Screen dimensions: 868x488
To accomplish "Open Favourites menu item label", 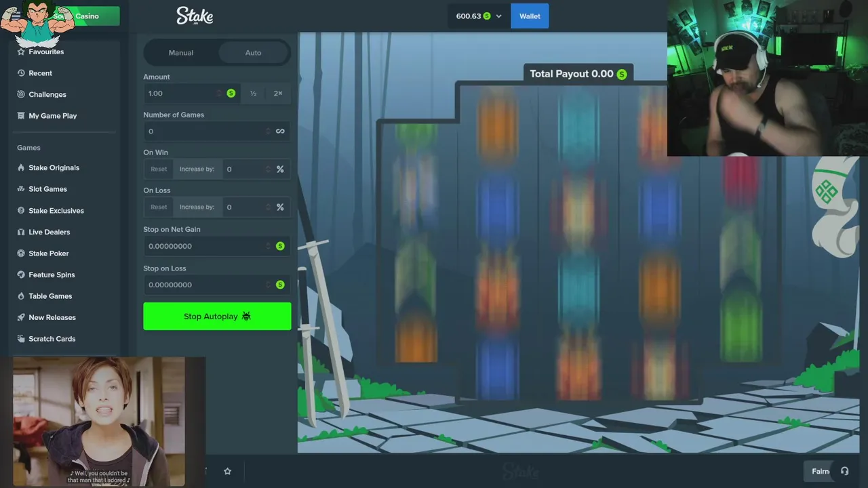I will pyautogui.click(x=46, y=52).
